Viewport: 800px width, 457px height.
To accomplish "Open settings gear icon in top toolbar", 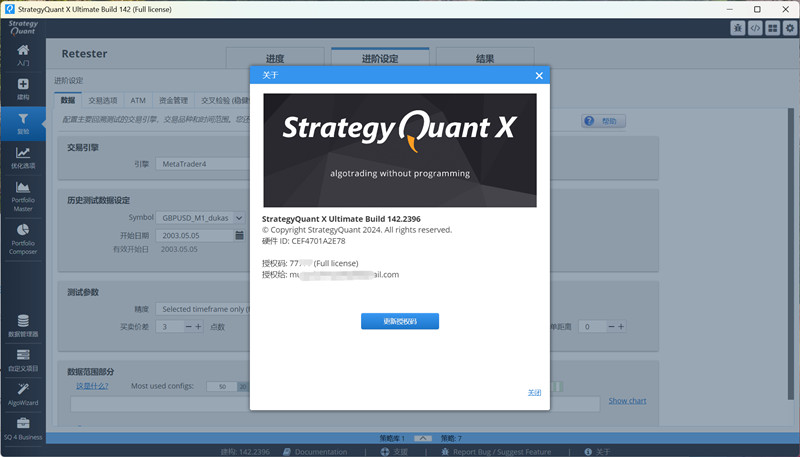I will click(790, 29).
